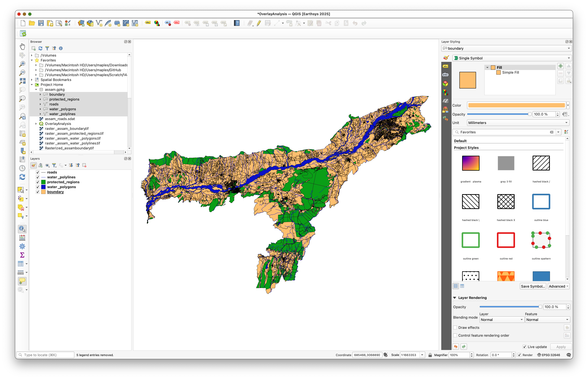The image size is (588, 379).
Task: Collapse the Layer Rendering section
Action: [455, 298]
